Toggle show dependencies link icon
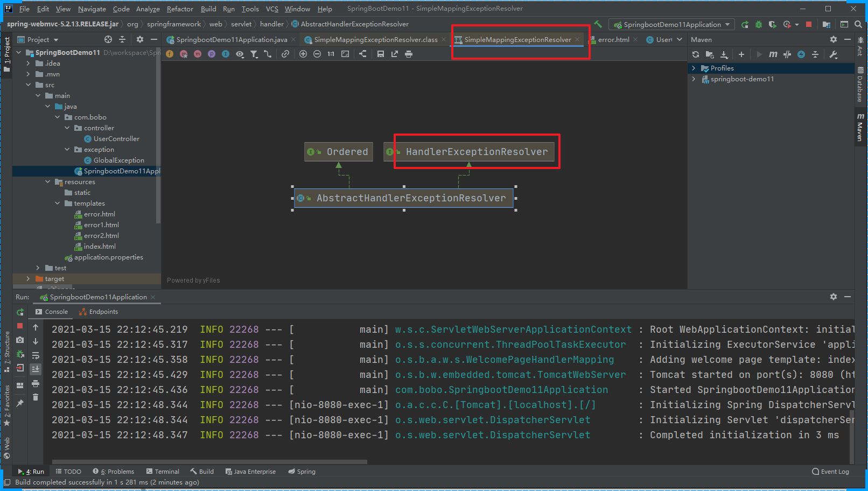Screen dimensions: 868x491 285,54
